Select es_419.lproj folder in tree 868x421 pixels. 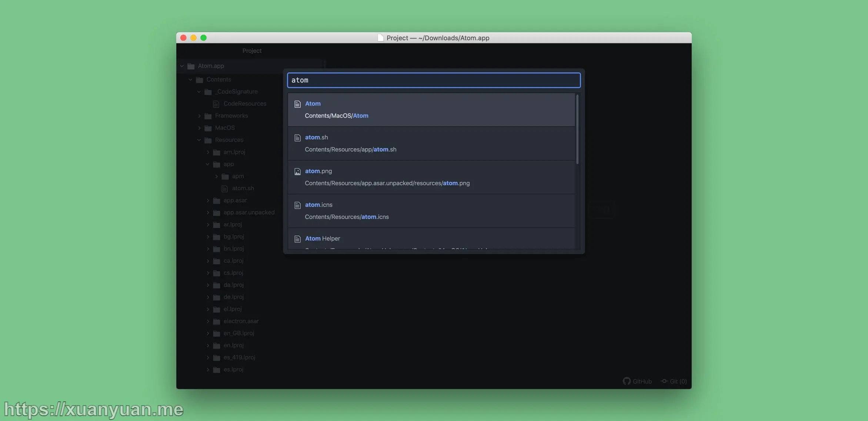(239, 357)
